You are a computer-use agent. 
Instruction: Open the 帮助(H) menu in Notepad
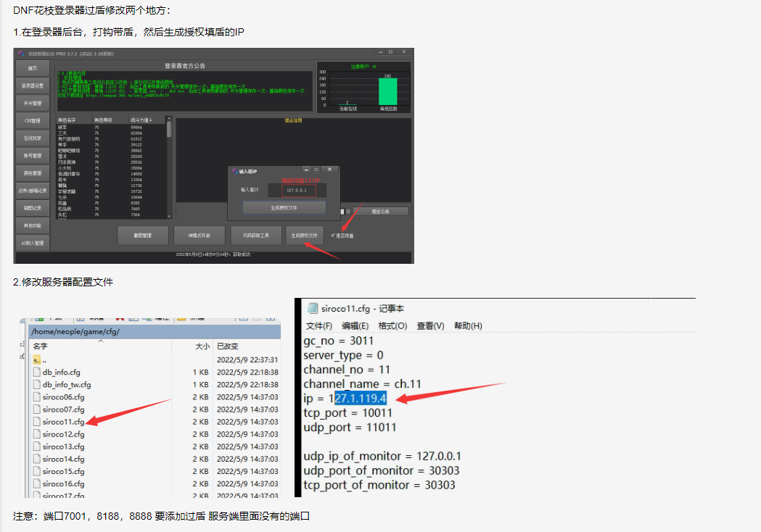(x=468, y=326)
